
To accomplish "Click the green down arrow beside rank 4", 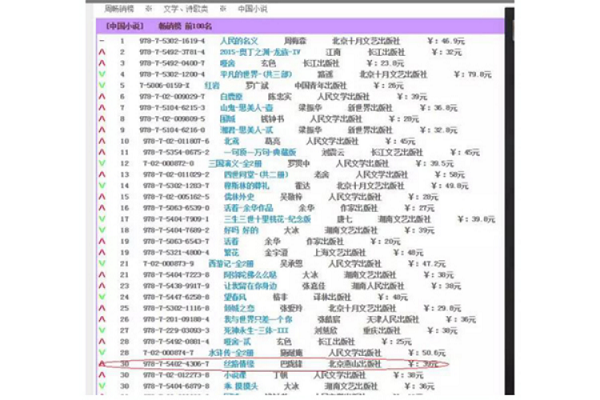I will coord(102,74).
